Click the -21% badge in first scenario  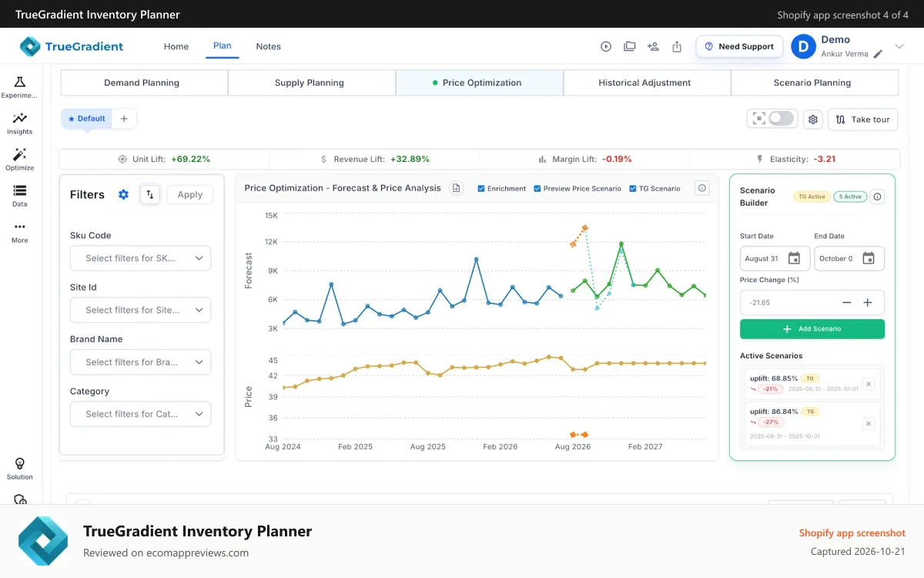[771, 388]
